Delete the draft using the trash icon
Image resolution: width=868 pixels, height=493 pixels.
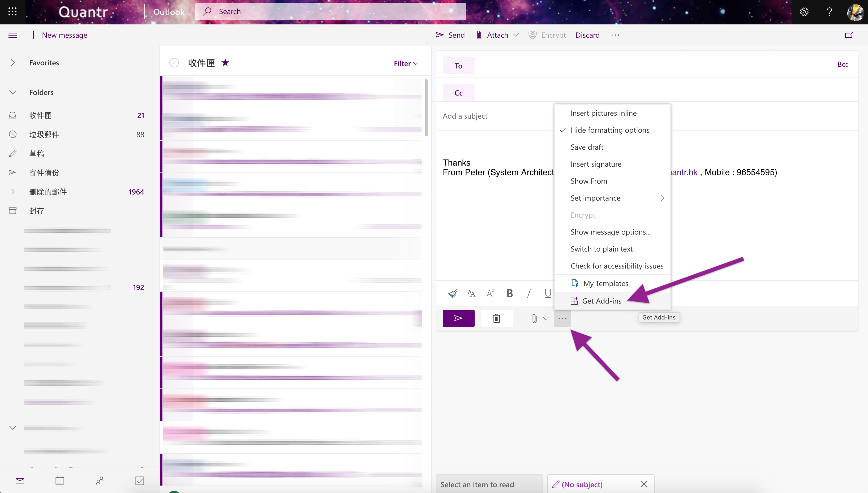(x=496, y=318)
